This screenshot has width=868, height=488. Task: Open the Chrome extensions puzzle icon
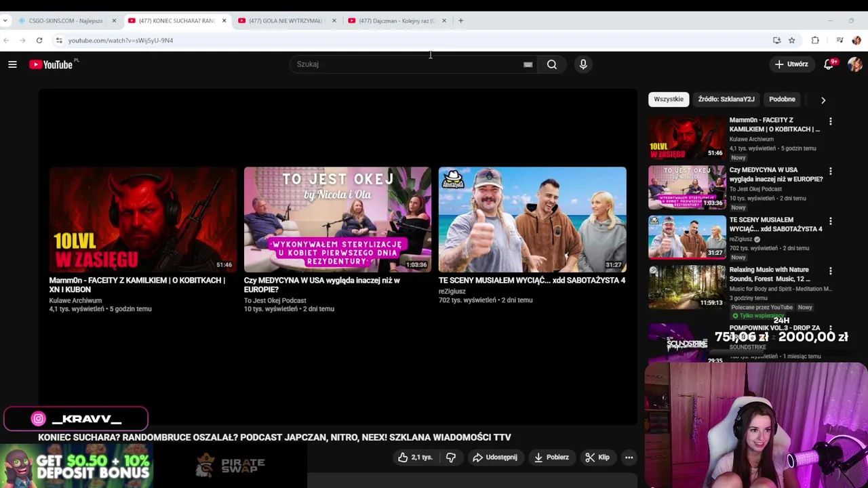click(x=815, y=40)
